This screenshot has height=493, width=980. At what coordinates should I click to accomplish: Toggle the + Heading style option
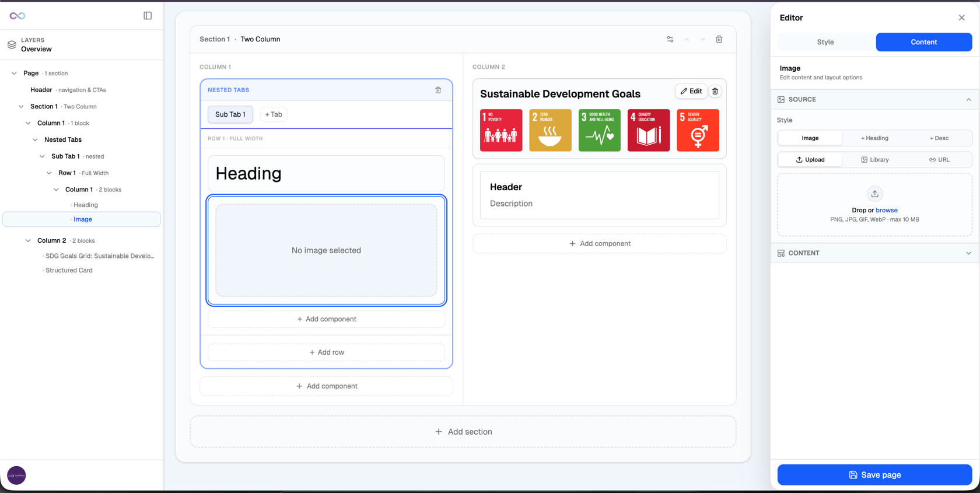(874, 138)
